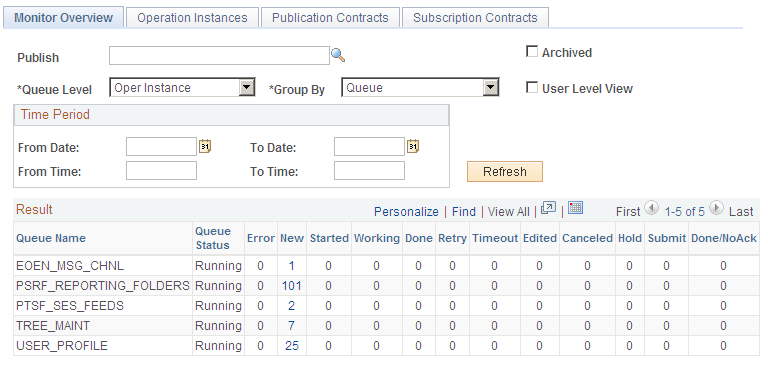This screenshot has width=768, height=366.
Task: Sort by the Queue Status column header
Action: pos(213,238)
